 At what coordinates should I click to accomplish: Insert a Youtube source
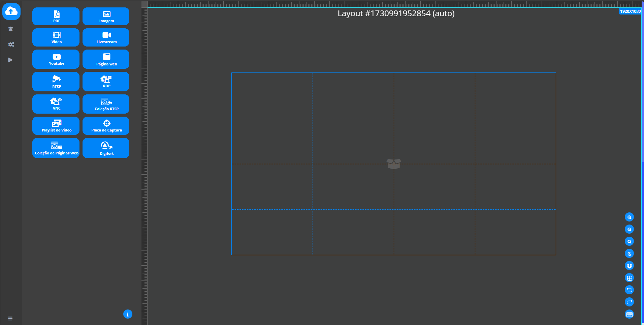pos(56,59)
